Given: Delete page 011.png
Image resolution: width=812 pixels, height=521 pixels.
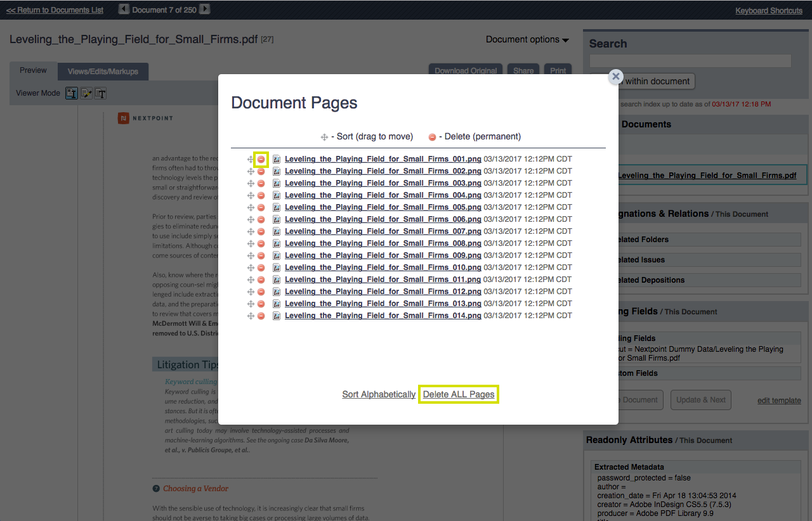Looking at the screenshot, I should [261, 280].
